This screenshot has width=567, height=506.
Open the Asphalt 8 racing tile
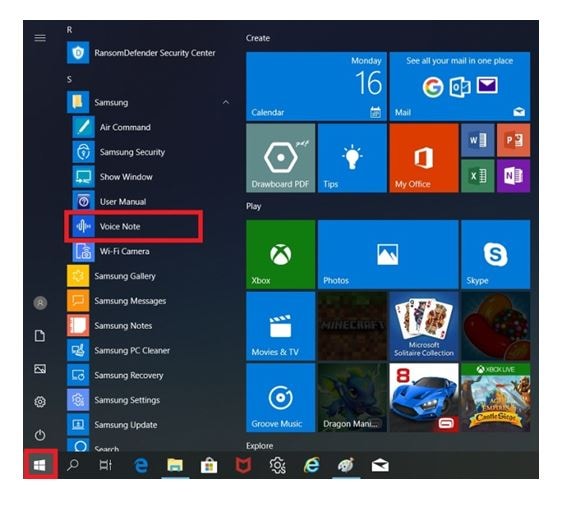[424, 397]
